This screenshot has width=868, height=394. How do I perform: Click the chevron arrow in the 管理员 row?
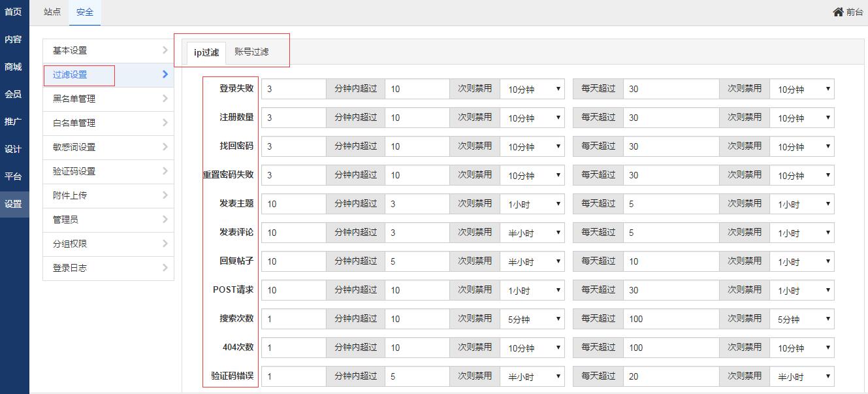(x=165, y=220)
